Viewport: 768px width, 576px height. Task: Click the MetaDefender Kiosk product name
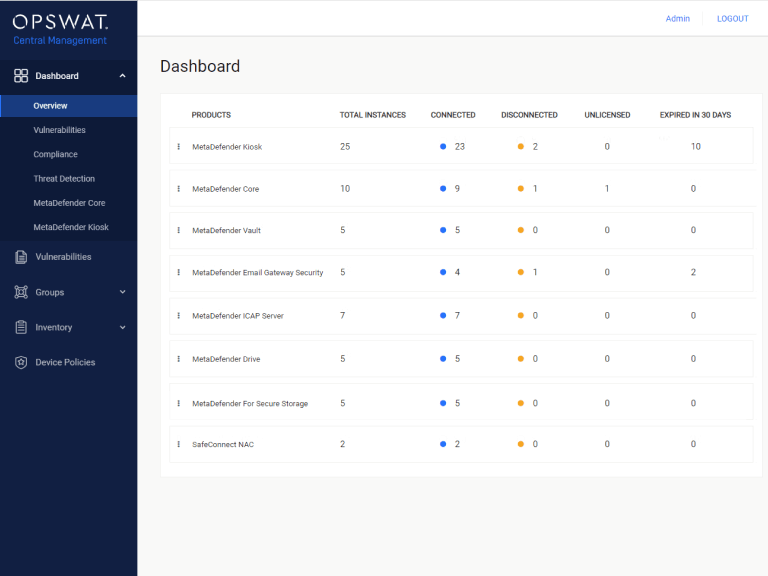coord(227,147)
